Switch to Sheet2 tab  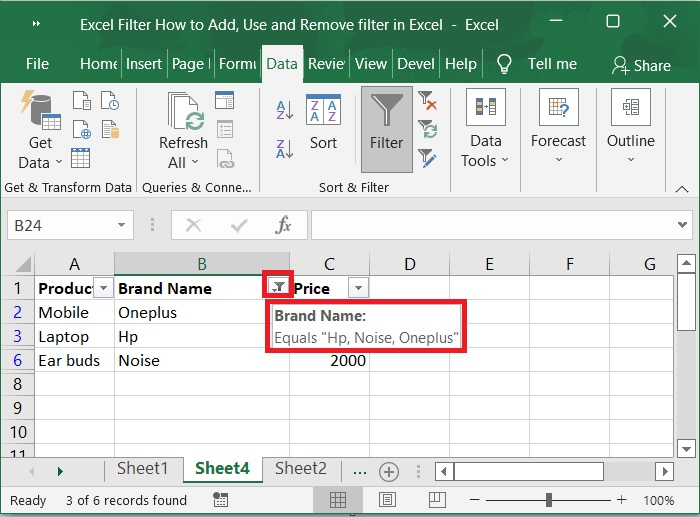[x=300, y=468]
